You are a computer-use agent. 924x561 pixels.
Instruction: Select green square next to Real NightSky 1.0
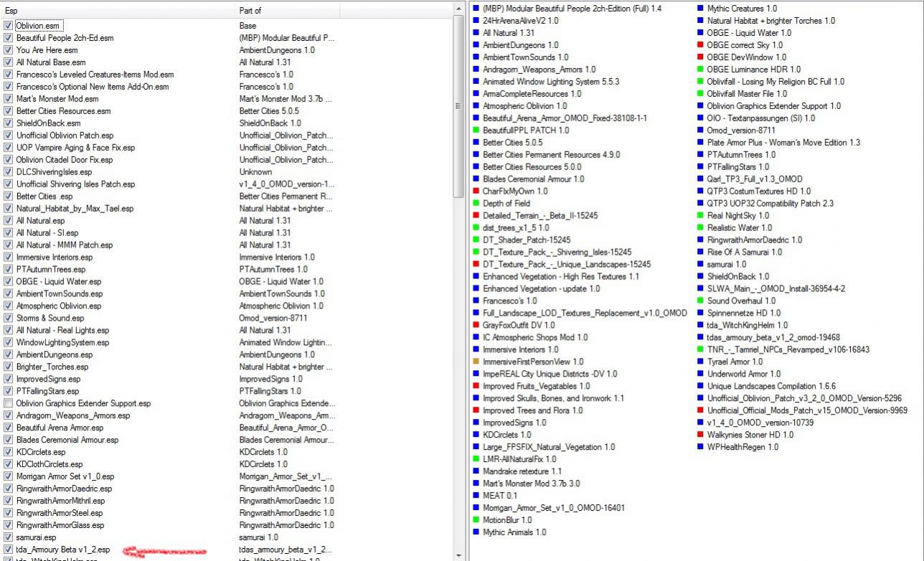[x=700, y=216]
